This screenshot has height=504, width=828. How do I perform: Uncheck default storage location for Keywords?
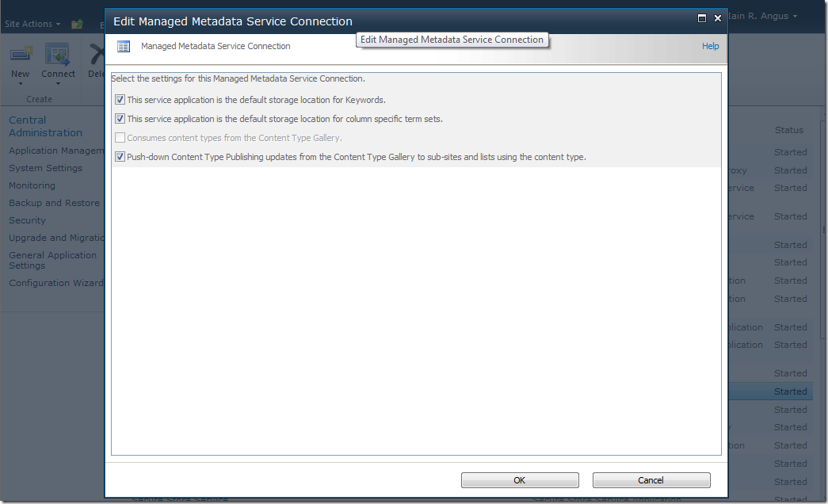tap(120, 100)
